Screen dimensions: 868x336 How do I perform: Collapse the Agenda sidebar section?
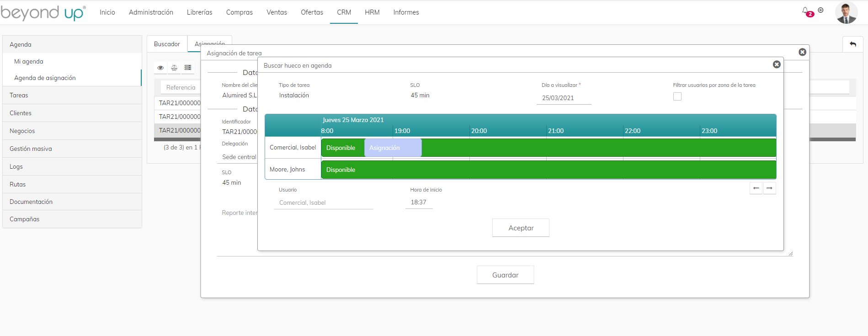point(72,44)
